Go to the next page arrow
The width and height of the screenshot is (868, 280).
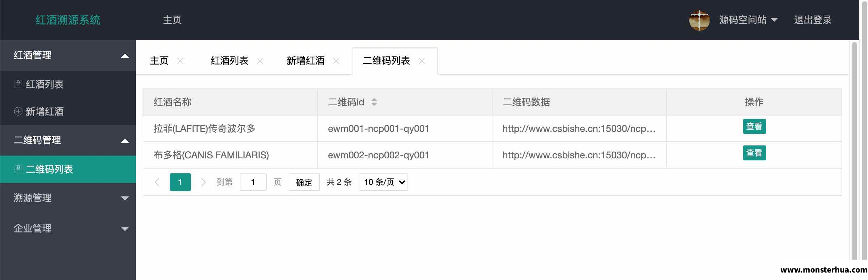[203, 182]
